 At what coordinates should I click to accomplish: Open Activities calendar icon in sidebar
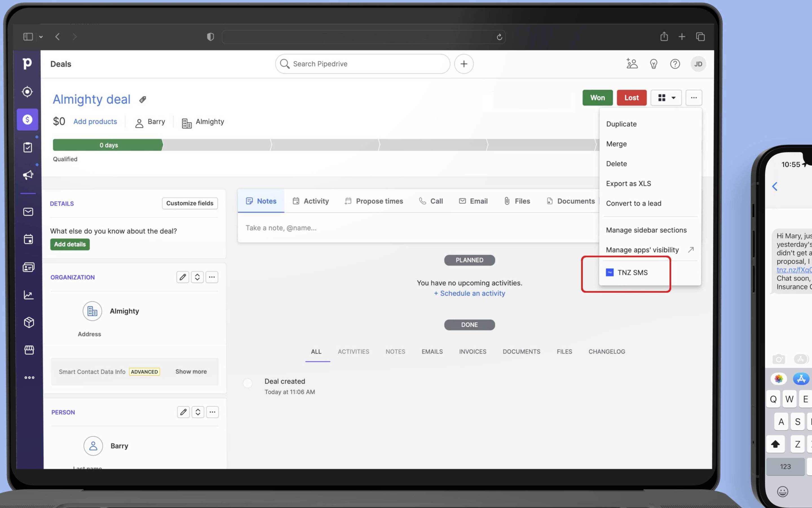click(28, 239)
